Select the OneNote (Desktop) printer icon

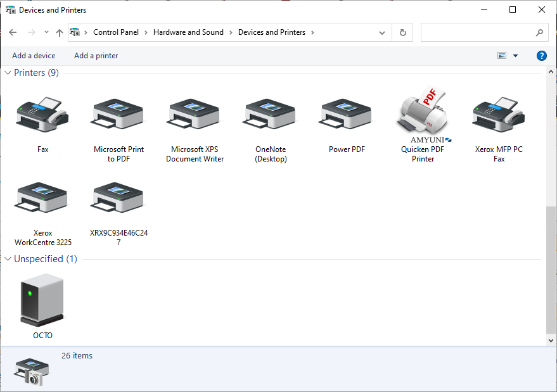tap(271, 114)
